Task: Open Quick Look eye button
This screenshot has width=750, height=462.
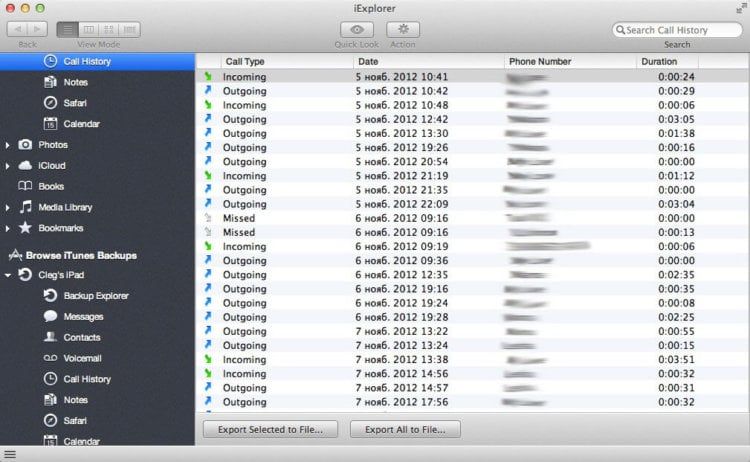Action: click(357, 30)
